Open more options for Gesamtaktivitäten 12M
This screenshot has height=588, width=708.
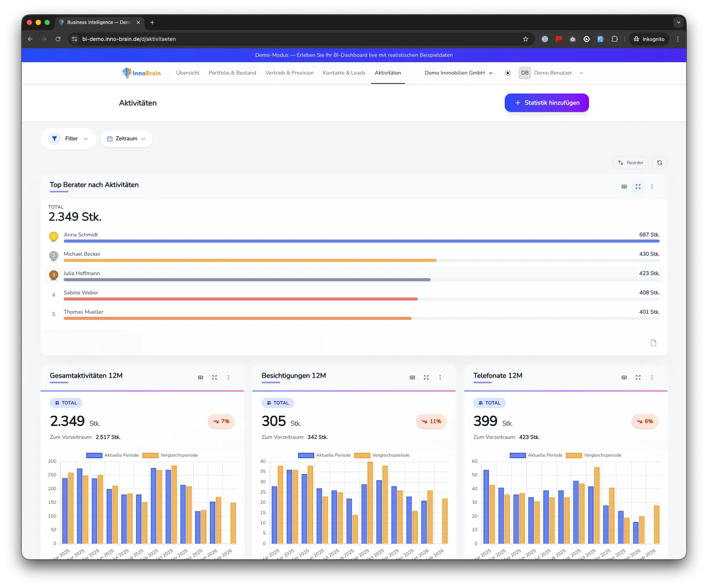click(228, 377)
